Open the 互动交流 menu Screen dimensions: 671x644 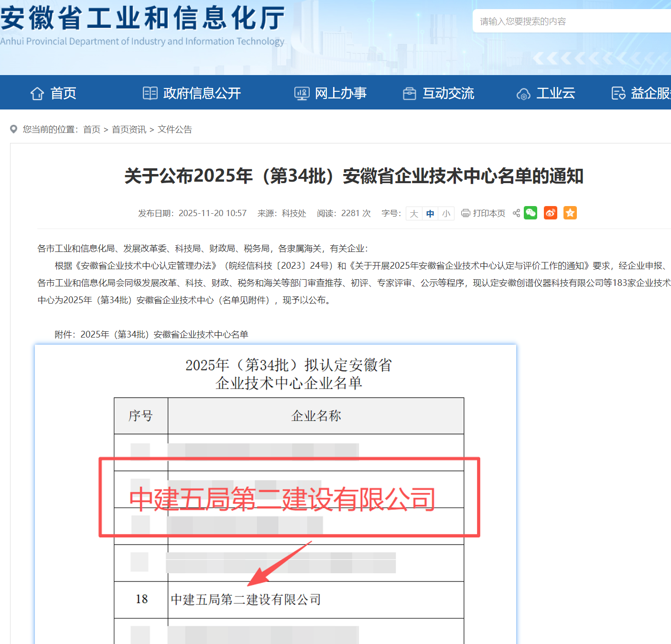(x=448, y=93)
